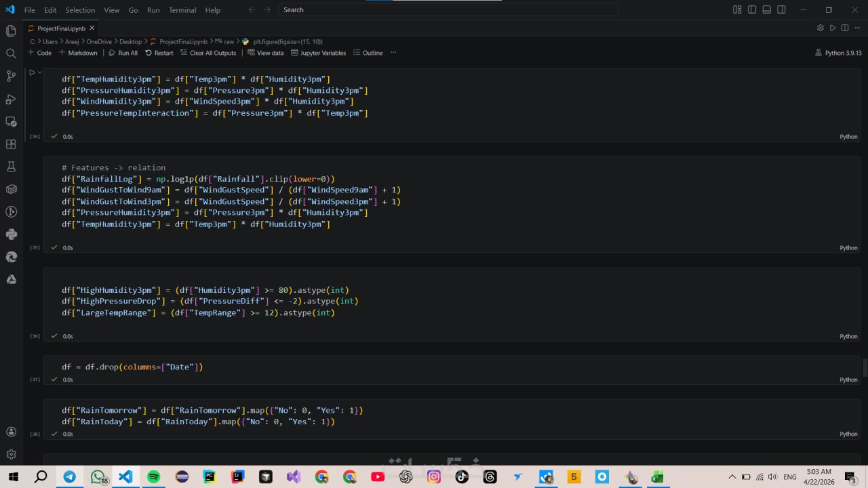Image resolution: width=868 pixels, height=488 pixels.
Task: Open the Testing flask icon view
Action: point(11,167)
